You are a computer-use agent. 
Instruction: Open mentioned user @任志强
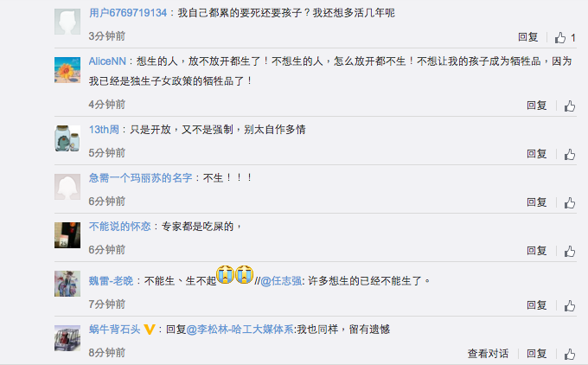pos(281,280)
